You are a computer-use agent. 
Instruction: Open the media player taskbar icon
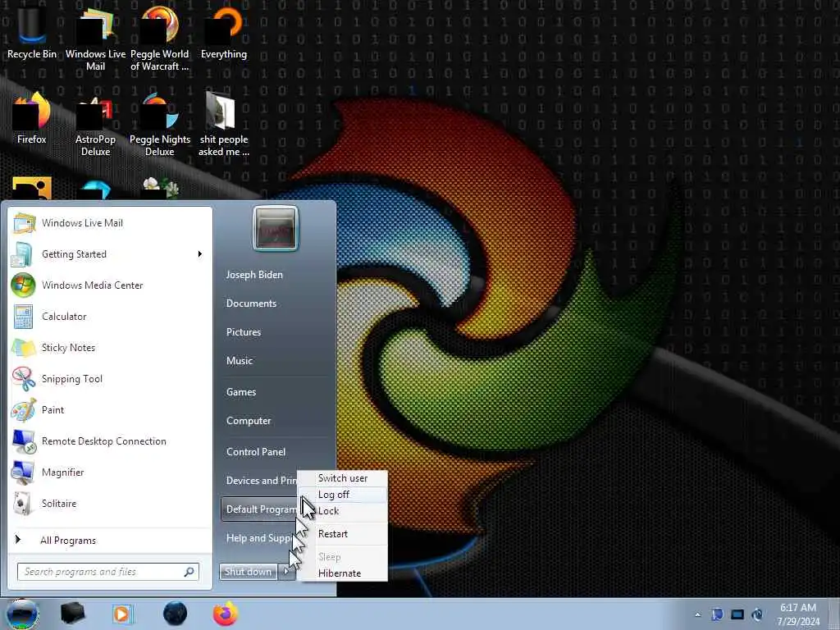[x=122, y=614]
